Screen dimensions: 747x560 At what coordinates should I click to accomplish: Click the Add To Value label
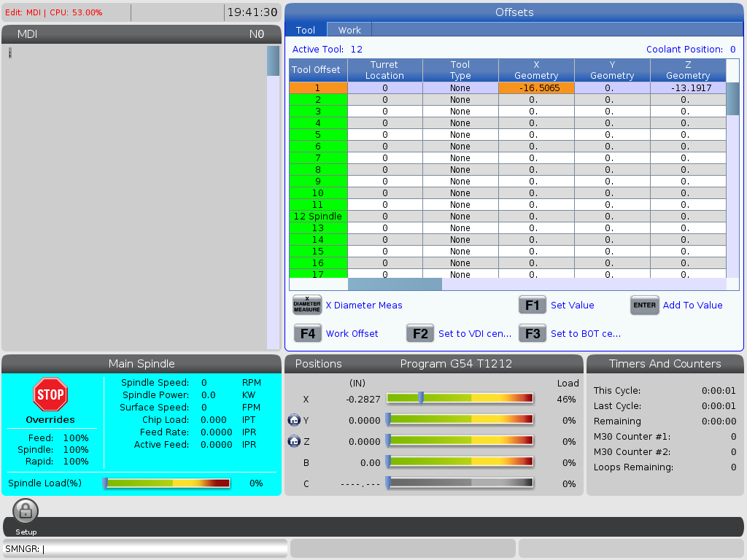click(x=692, y=306)
